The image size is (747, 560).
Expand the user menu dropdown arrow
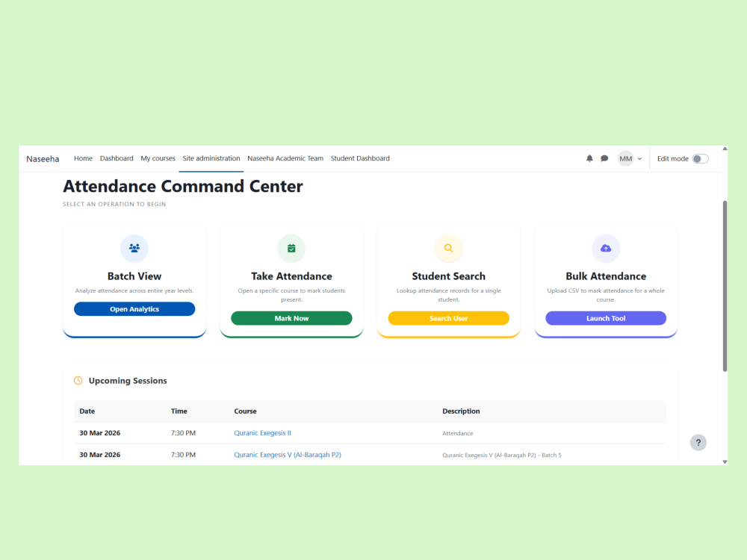point(640,159)
